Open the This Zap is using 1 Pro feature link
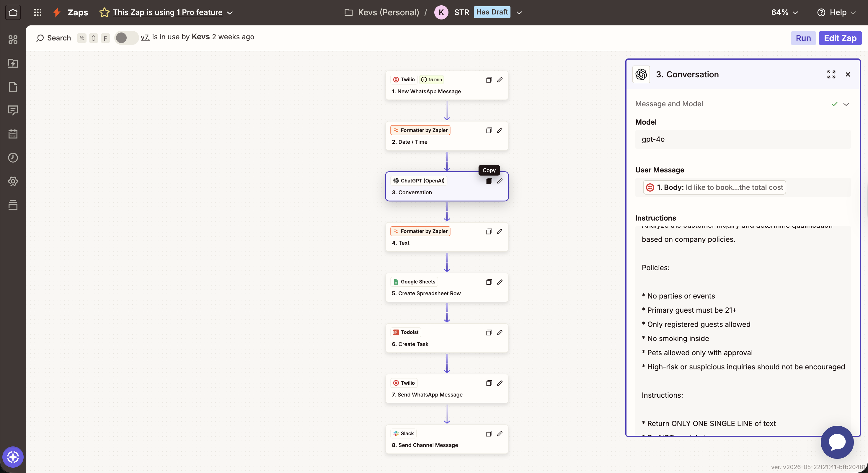The image size is (868, 473). pyautogui.click(x=167, y=12)
